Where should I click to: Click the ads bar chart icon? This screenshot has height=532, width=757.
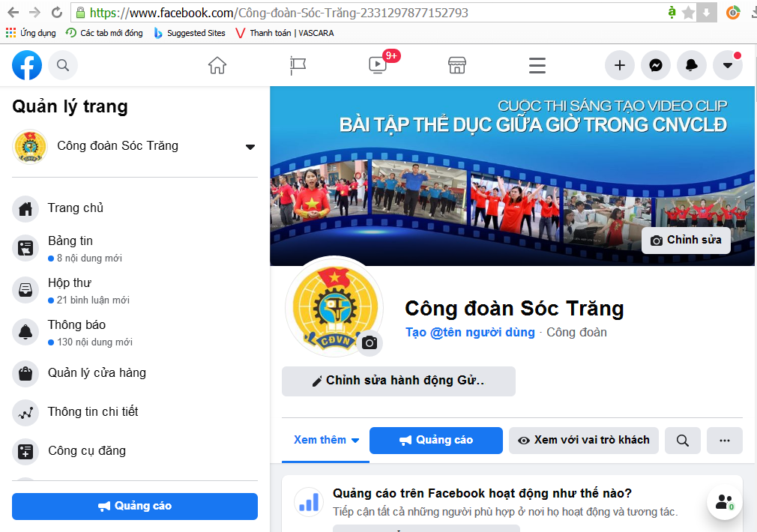click(309, 502)
